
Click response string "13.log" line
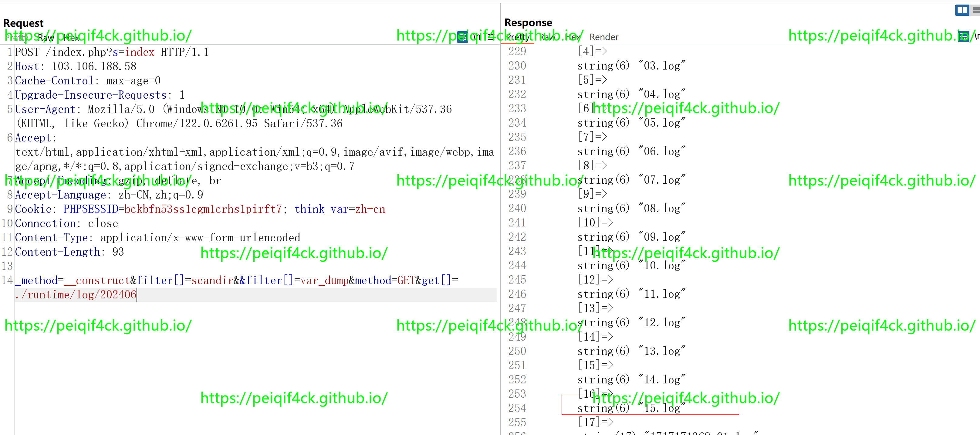(x=631, y=351)
